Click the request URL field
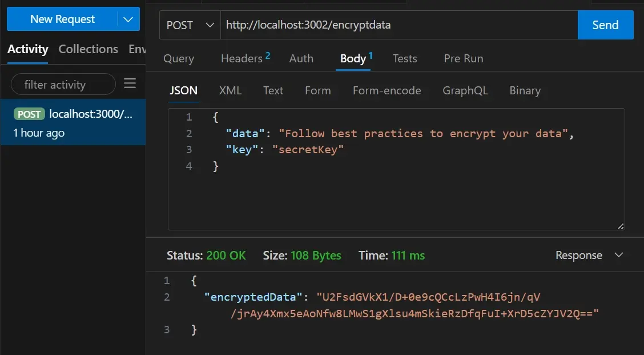This screenshot has width=644, height=355. 399,25
